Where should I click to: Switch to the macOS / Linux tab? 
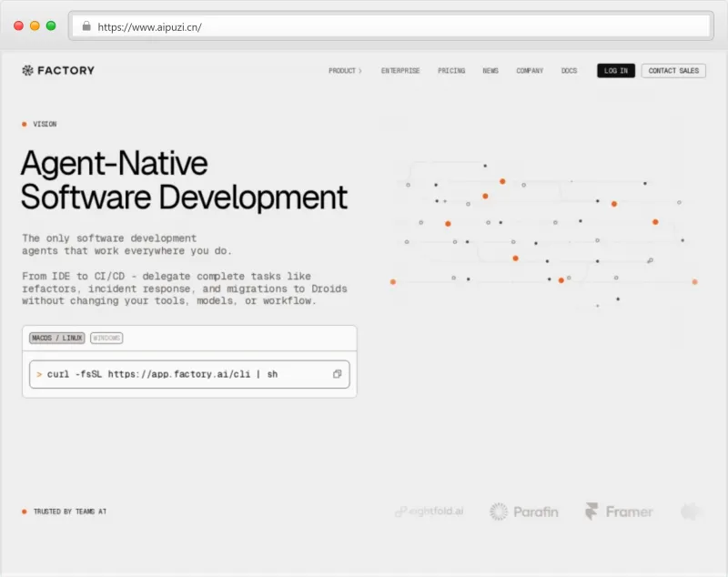point(56,338)
